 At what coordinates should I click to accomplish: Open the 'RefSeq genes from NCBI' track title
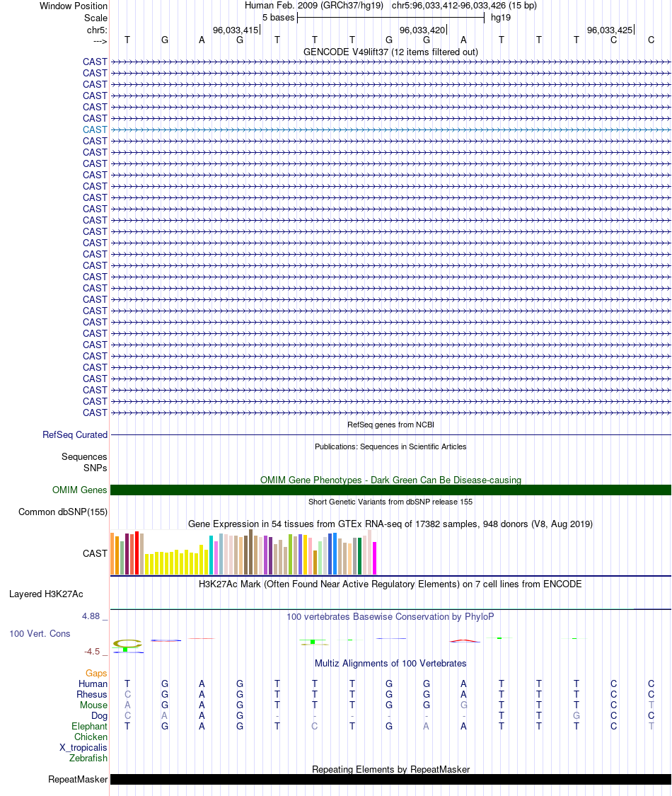click(x=390, y=425)
